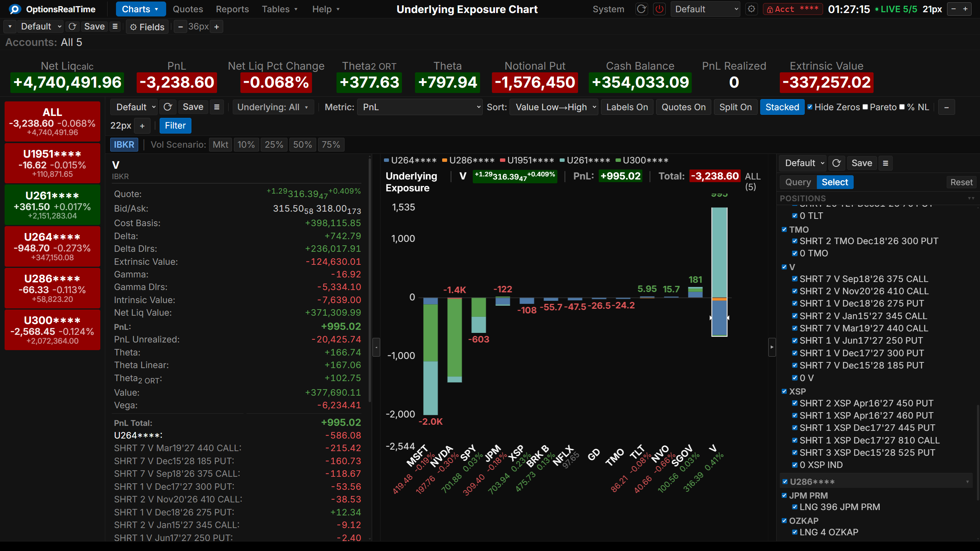Screen dimensions: 980x551
Task: Switch to the Select tab
Action: (x=835, y=182)
